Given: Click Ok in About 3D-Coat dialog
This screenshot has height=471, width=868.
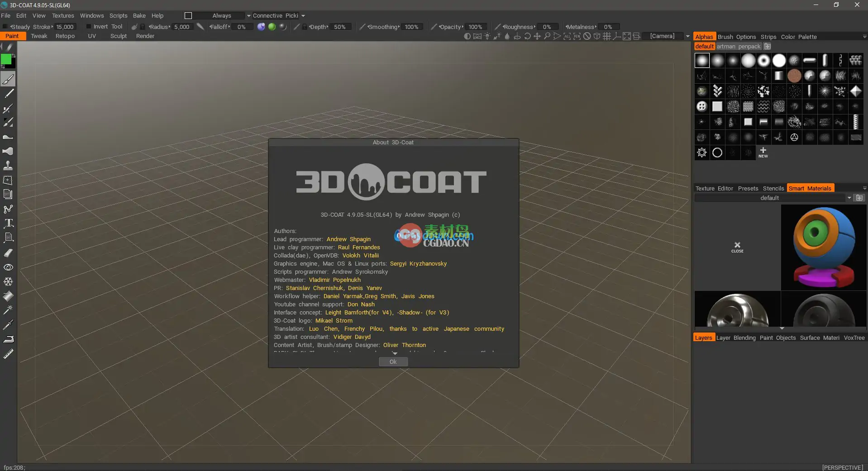Looking at the screenshot, I should (x=393, y=362).
